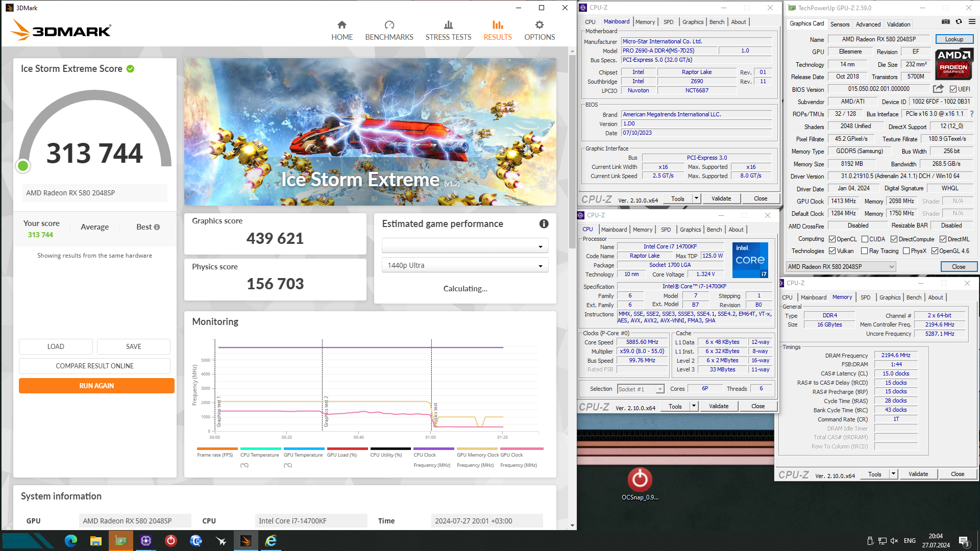Toggle the CUDA checkbox
Image resolution: width=980 pixels, height=551 pixels.
tap(865, 239)
